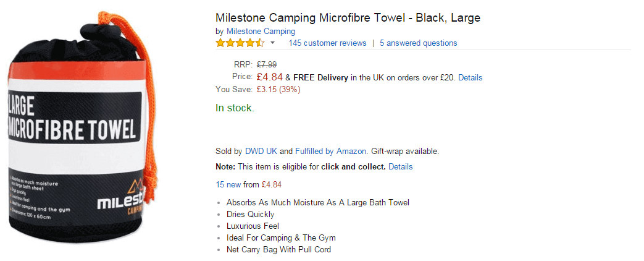This screenshot has height=261, width=644.
Task: View the 5 answered questions
Action: tap(418, 43)
